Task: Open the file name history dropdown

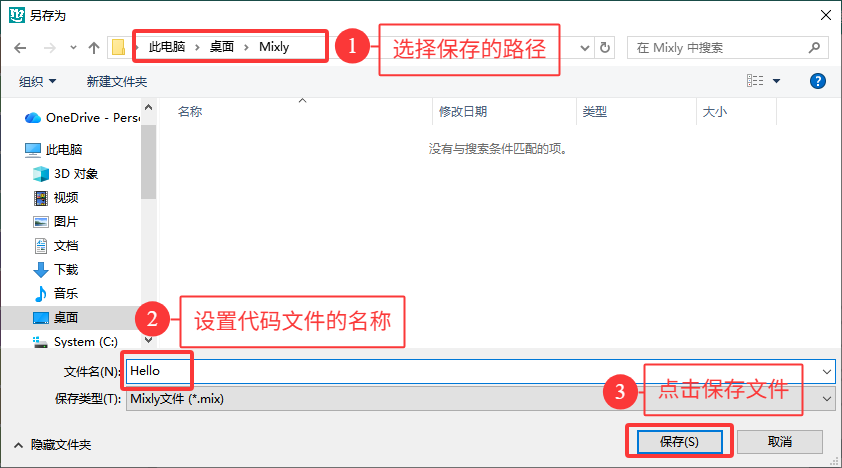Action: (826, 371)
